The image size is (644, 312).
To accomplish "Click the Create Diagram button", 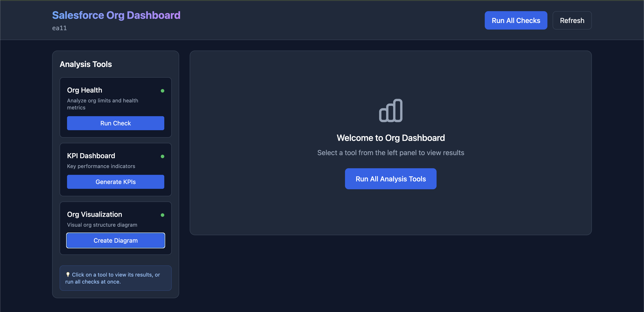I will tap(115, 240).
